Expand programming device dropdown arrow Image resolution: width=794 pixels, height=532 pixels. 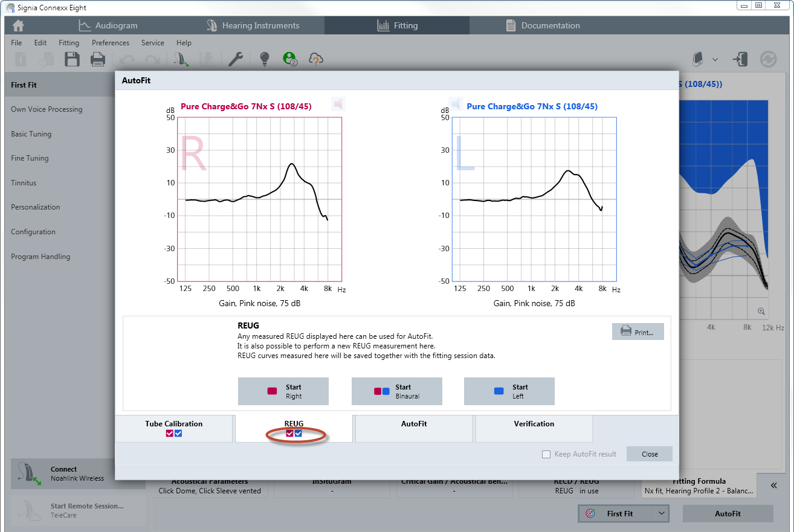pyautogui.click(x=715, y=59)
